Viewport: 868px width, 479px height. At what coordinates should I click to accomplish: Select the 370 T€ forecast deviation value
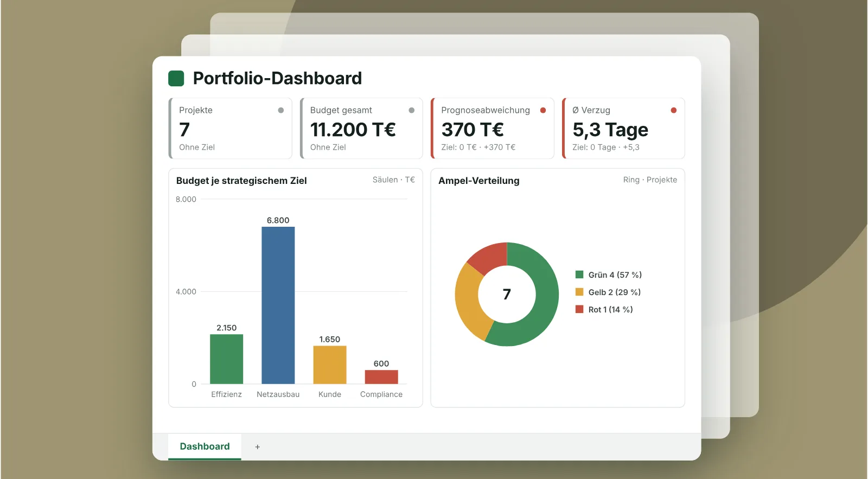coord(473,130)
